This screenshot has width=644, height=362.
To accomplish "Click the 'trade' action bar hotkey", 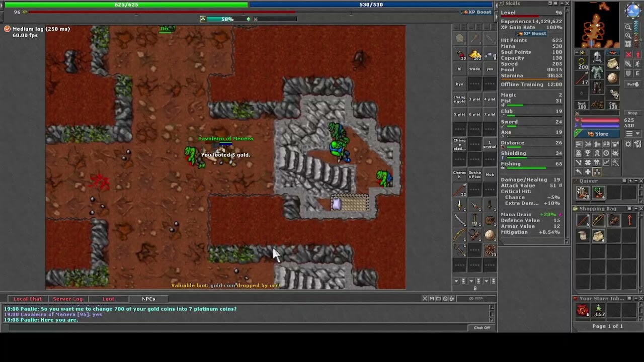I will pyautogui.click(x=475, y=69).
